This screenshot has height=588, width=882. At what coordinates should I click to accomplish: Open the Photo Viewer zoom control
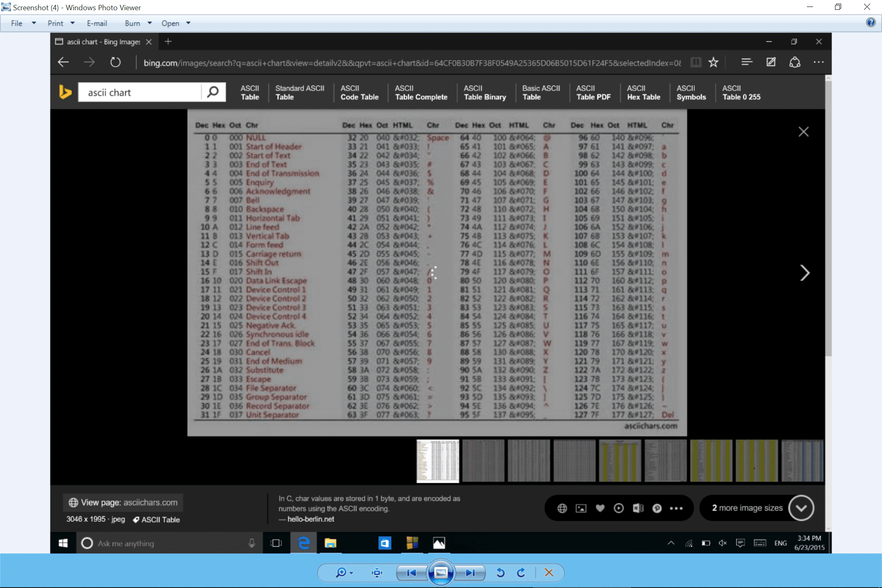pos(344,573)
